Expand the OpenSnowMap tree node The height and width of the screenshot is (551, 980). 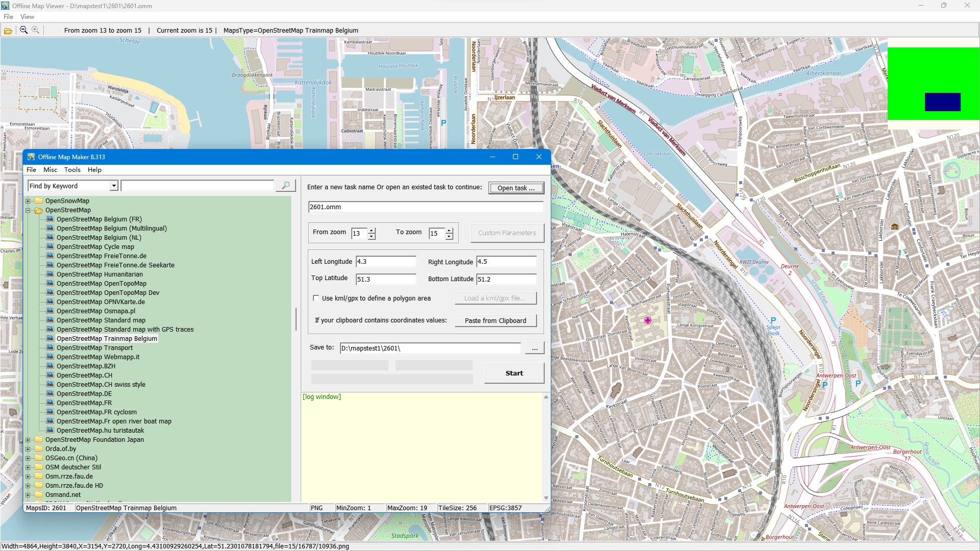point(28,201)
